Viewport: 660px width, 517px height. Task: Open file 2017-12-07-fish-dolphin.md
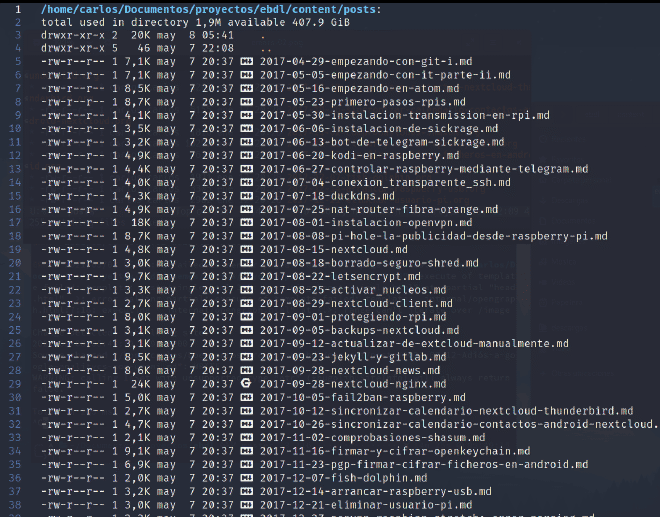(x=343, y=478)
